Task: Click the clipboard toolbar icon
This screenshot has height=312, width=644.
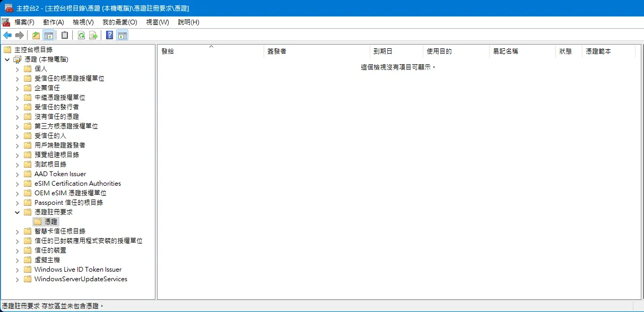Action: (x=64, y=35)
